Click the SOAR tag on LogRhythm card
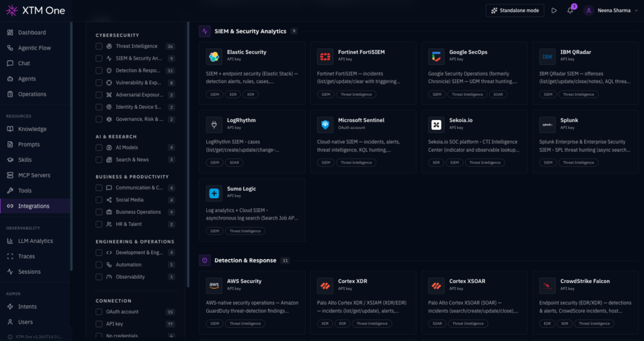 (234, 163)
